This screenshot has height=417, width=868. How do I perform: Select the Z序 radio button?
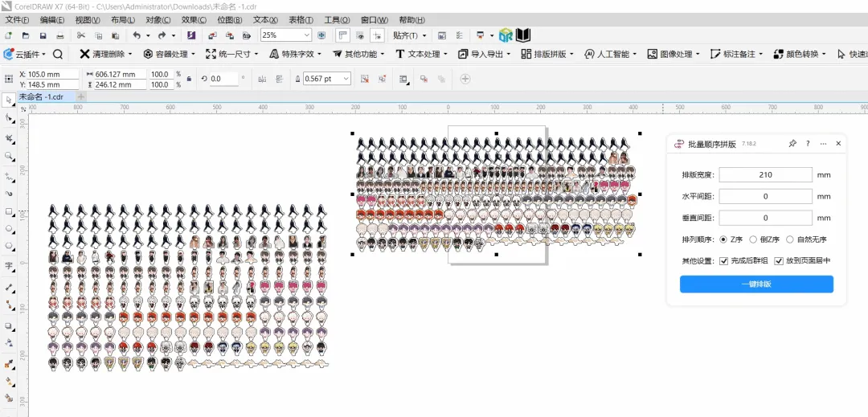[723, 239]
